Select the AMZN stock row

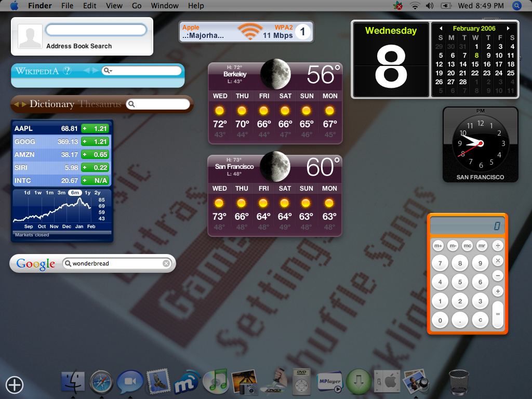(62, 154)
